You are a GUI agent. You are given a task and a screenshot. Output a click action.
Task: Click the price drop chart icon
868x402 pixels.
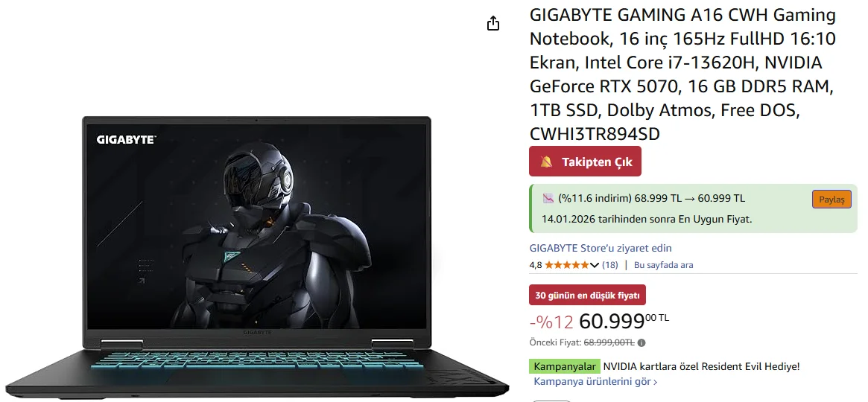coord(548,198)
